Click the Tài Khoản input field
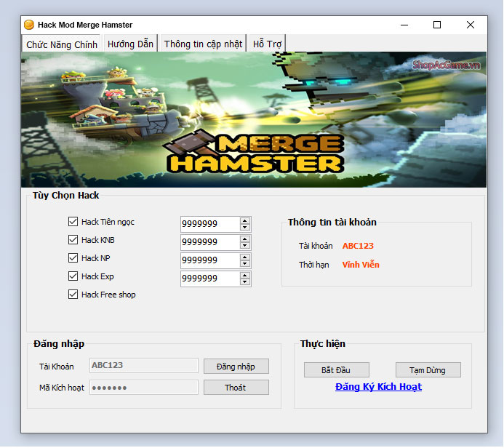504x448 pixels. pos(144,365)
